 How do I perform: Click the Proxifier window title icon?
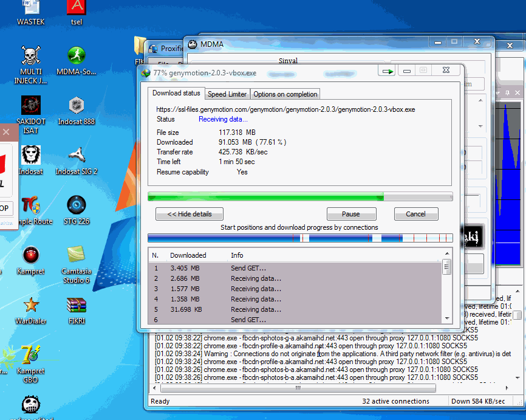[x=153, y=49]
